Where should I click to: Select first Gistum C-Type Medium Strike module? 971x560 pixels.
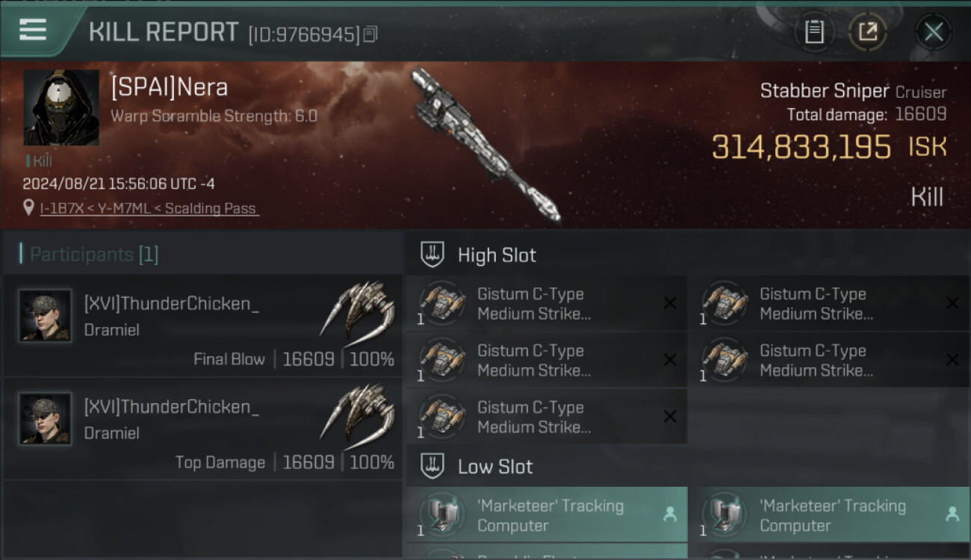pyautogui.click(x=545, y=303)
